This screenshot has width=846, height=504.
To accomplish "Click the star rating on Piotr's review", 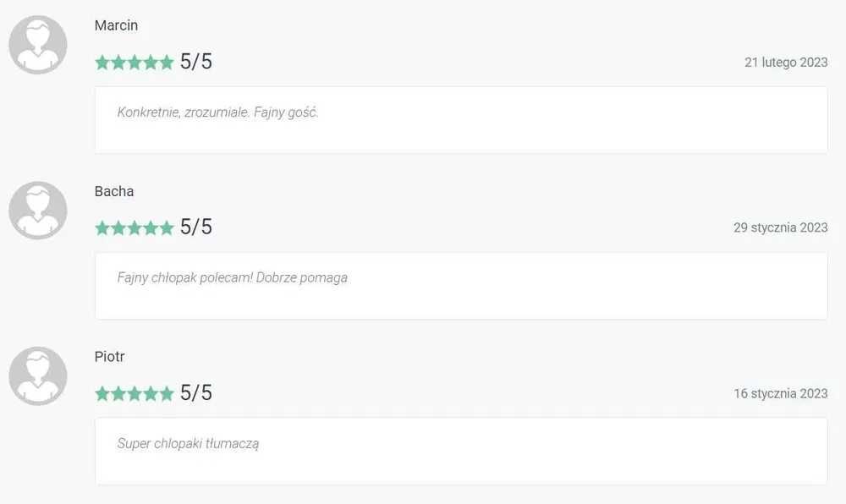I will tap(134, 393).
